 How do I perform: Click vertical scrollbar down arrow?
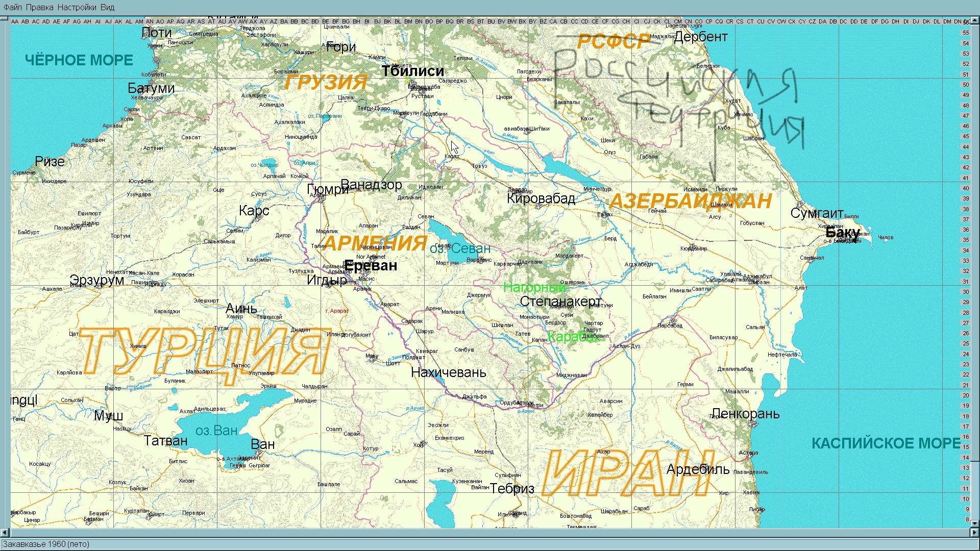(x=974, y=523)
